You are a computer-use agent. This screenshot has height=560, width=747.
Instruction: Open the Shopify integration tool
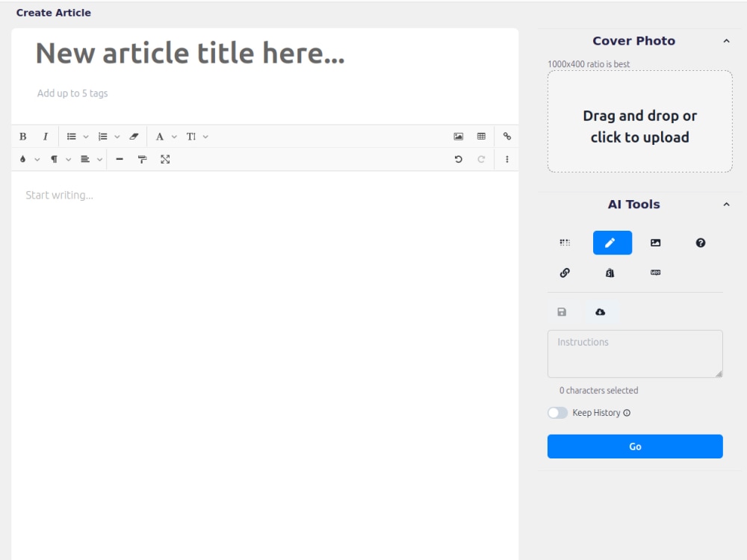point(610,273)
